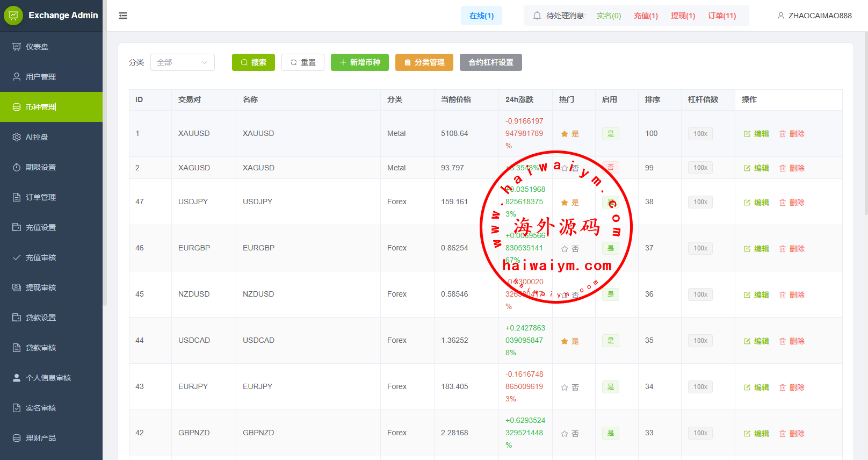Click the green 新增币种 button
This screenshot has height=460, width=868.
click(x=359, y=62)
